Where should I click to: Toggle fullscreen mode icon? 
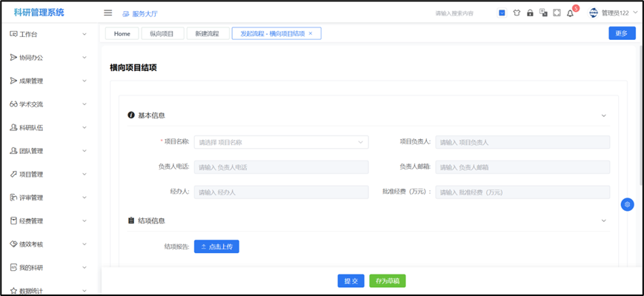[x=557, y=13]
